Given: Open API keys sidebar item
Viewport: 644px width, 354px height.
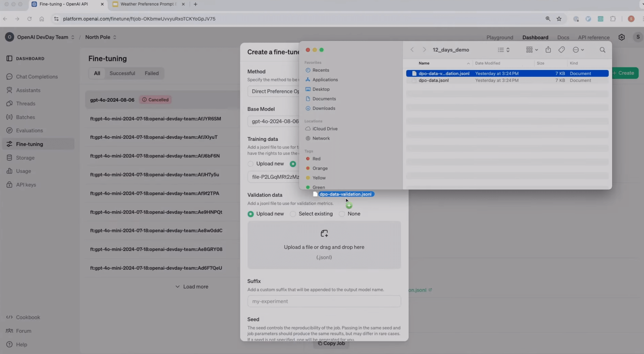Looking at the screenshot, I should pyautogui.click(x=26, y=185).
